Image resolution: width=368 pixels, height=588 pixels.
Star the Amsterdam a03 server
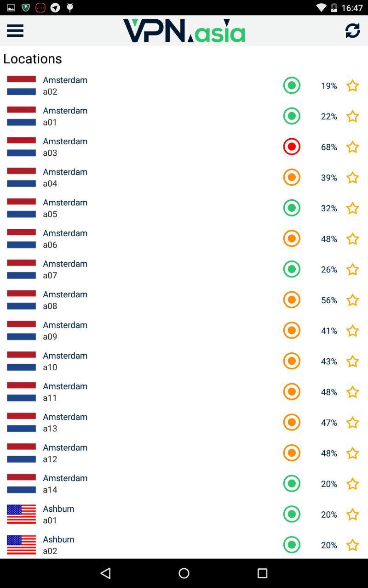point(352,147)
